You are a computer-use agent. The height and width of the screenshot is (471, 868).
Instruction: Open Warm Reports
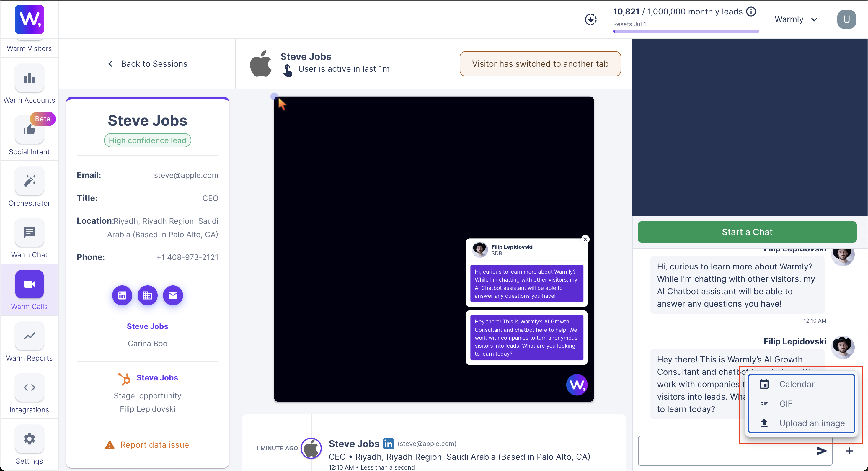29,341
